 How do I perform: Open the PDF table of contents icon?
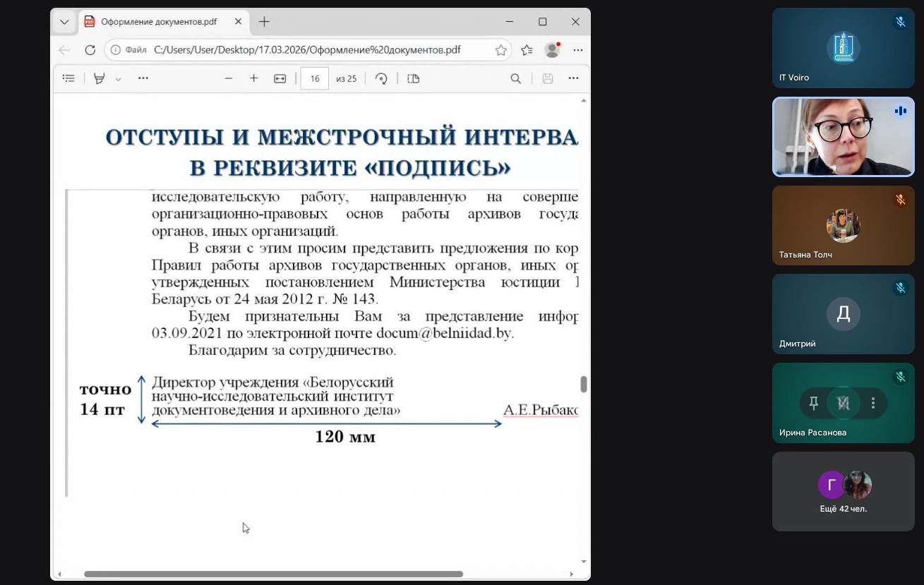click(x=68, y=78)
